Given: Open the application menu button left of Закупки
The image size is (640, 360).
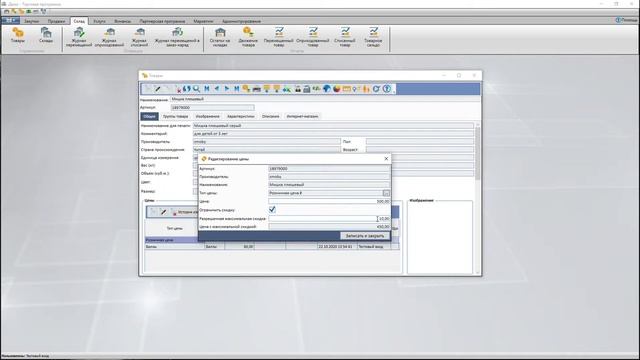Looking at the screenshot, I should (x=11, y=20).
